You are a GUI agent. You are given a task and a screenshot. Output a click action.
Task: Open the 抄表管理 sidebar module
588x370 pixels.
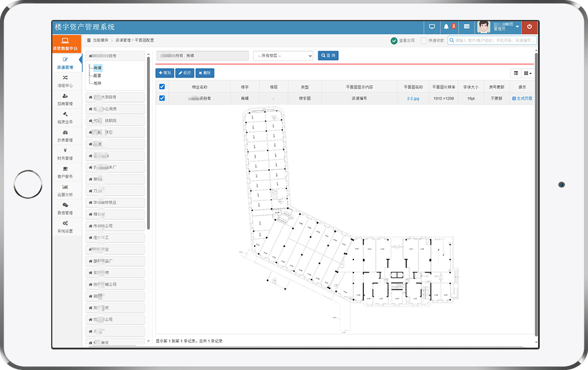click(x=65, y=136)
